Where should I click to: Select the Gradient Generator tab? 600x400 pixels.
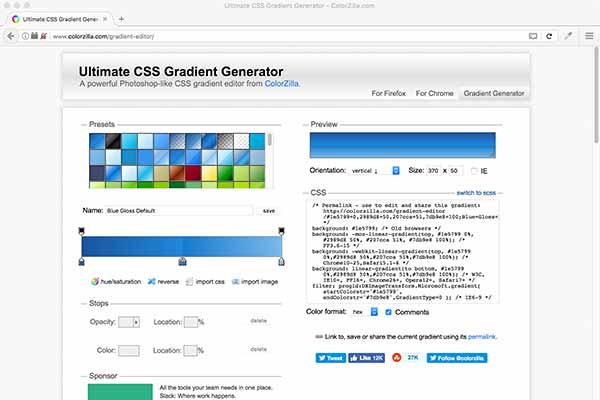(494, 93)
